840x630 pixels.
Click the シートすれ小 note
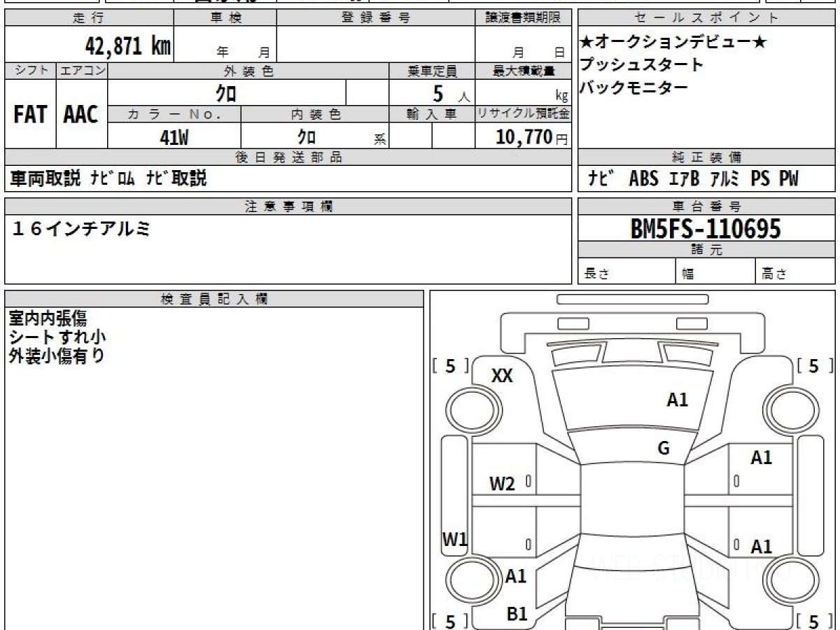click(57, 337)
